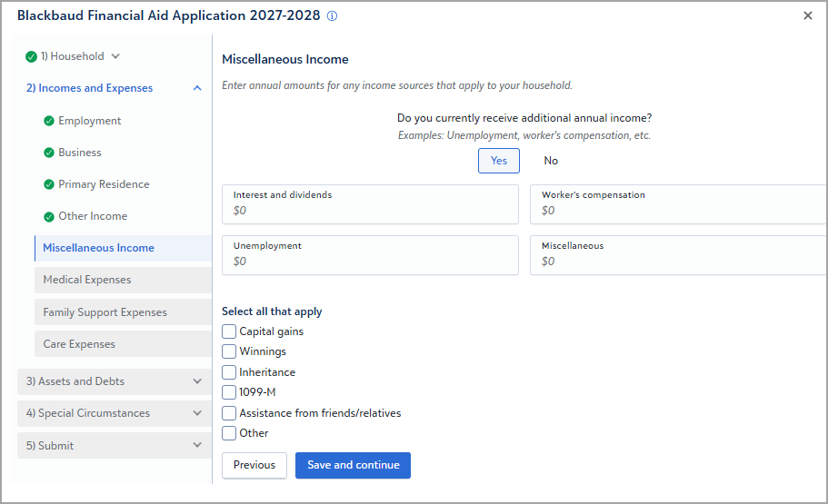Click the Worker's compensation amount field
Image resolution: width=828 pixels, height=504 pixels.
tap(679, 204)
